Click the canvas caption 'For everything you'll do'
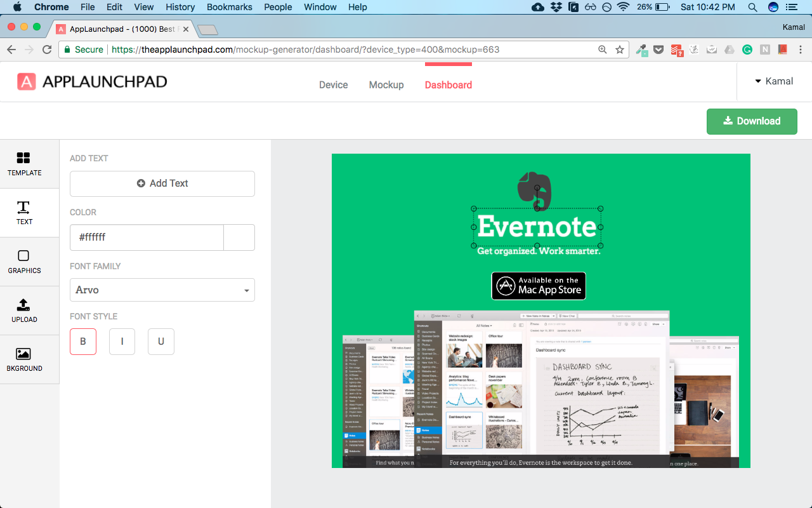This screenshot has height=508, width=812. coord(541,462)
